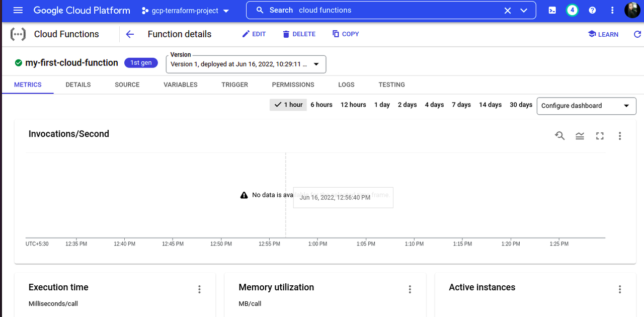Select the 1 hour time range

pos(288,105)
